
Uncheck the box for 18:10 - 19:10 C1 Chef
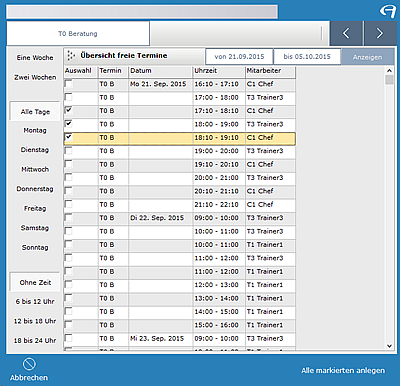click(69, 137)
